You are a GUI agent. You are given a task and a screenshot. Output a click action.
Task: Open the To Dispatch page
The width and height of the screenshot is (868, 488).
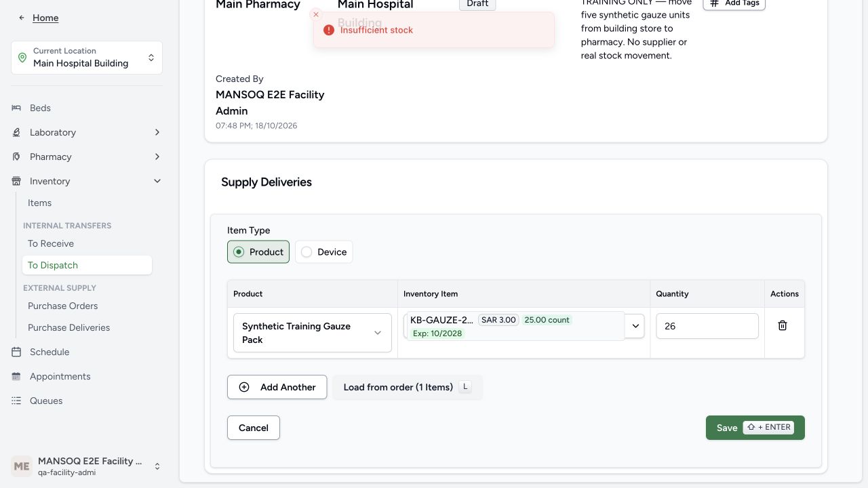[87, 265]
